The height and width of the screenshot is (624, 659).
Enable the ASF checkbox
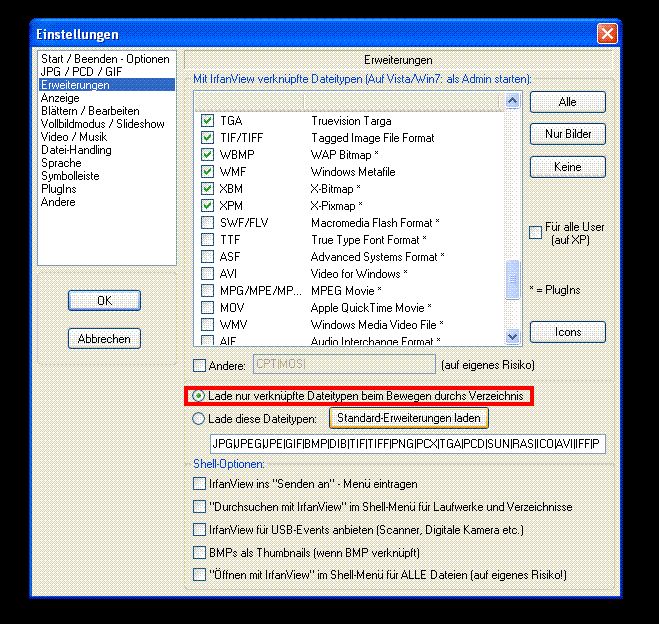[x=207, y=256]
